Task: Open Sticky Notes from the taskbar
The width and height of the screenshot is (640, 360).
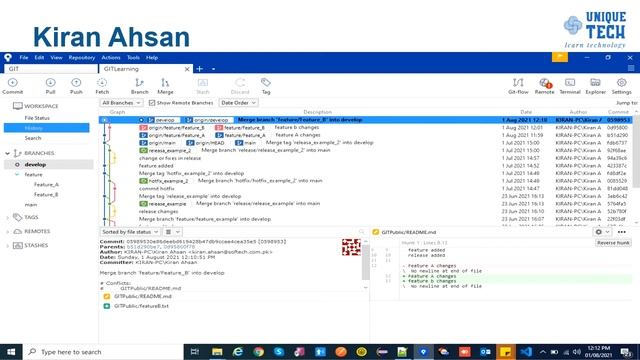Action: (505, 351)
